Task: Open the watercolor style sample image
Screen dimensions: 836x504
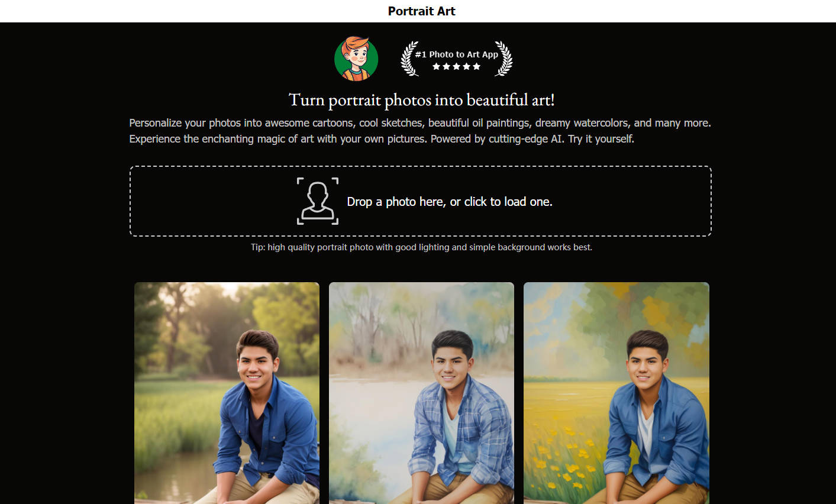Action: tap(421, 393)
